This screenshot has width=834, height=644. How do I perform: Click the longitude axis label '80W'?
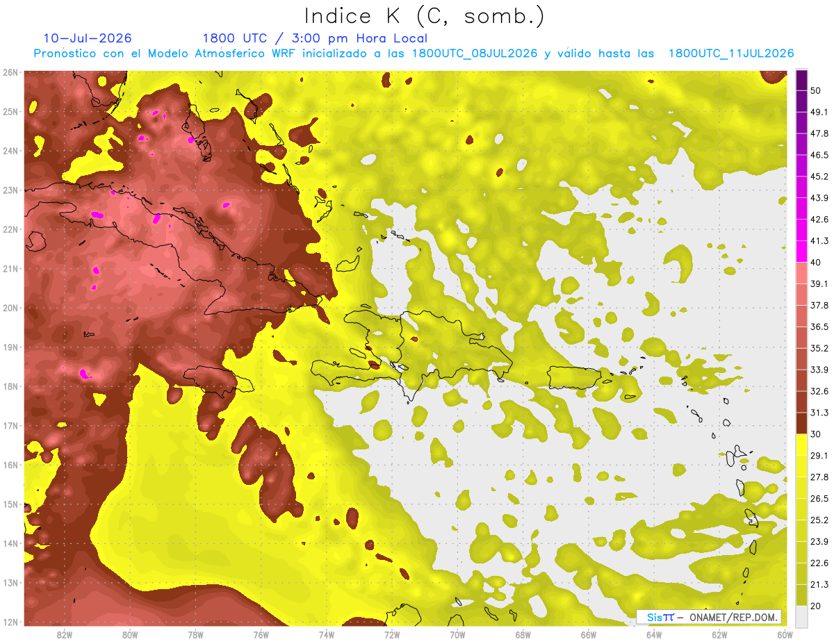[x=130, y=634]
